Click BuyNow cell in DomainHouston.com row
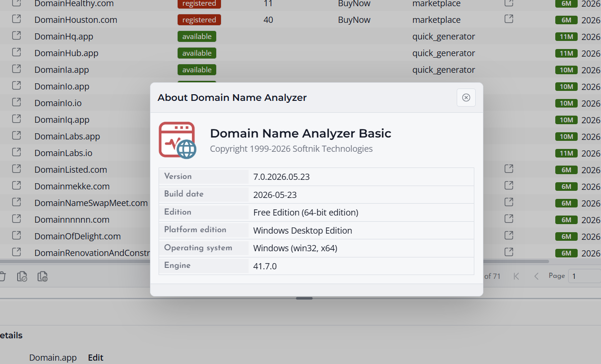601x364 pixels. 354,20
